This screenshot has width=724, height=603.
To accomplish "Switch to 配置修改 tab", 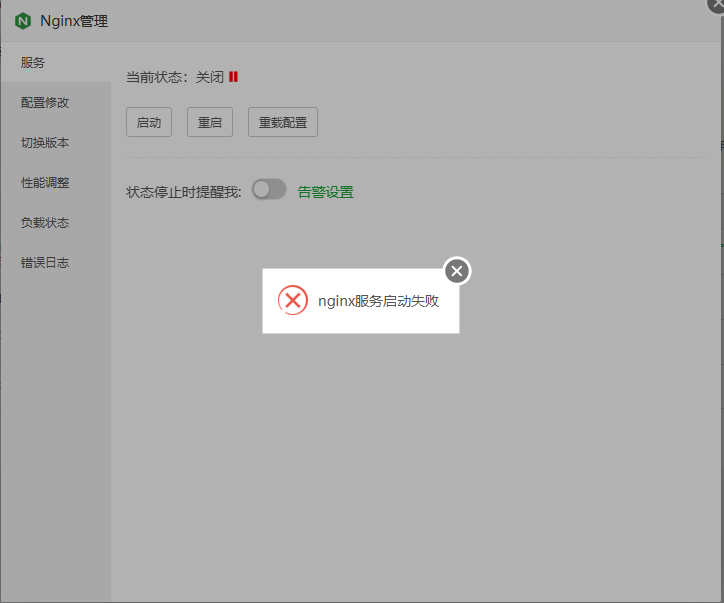I will point(56,103).
